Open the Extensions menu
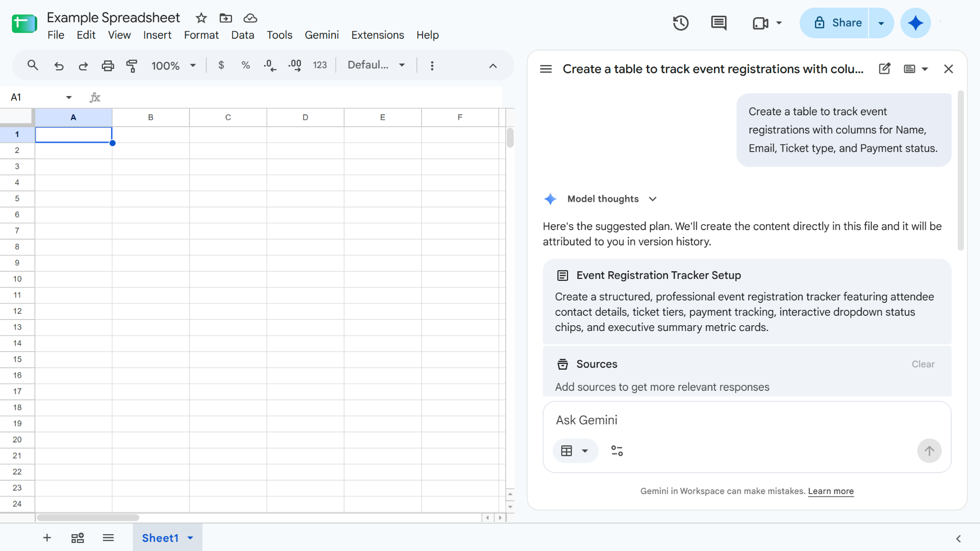Image resolution: width=980 pixels, height=551 pixels. (x=378, y=35)
